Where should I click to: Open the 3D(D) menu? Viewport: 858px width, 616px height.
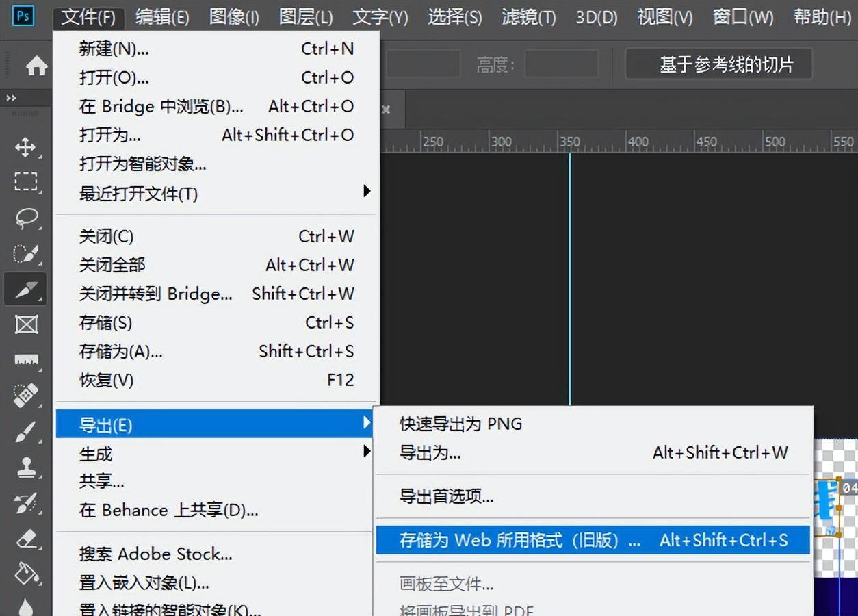click(597, 16)
